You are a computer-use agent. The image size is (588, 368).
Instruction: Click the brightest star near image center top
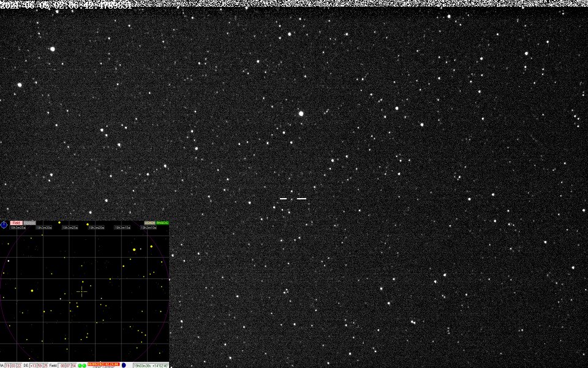coord(301,113)
